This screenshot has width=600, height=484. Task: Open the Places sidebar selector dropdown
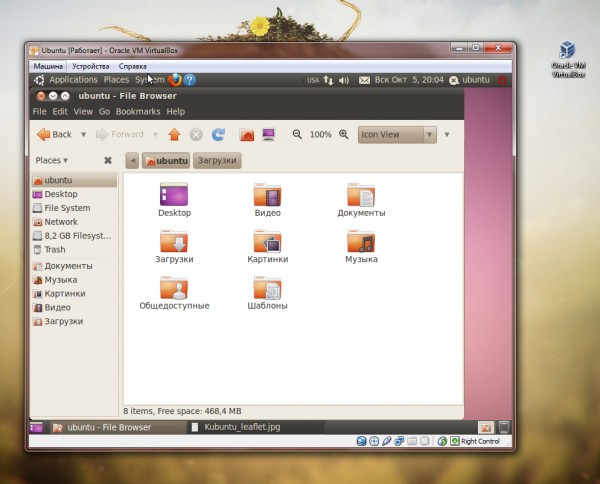coord(52,160)
